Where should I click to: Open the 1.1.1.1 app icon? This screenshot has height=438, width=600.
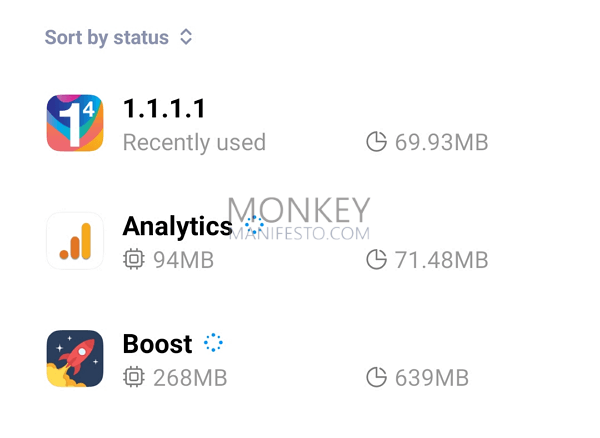click(x=75, y=123)
